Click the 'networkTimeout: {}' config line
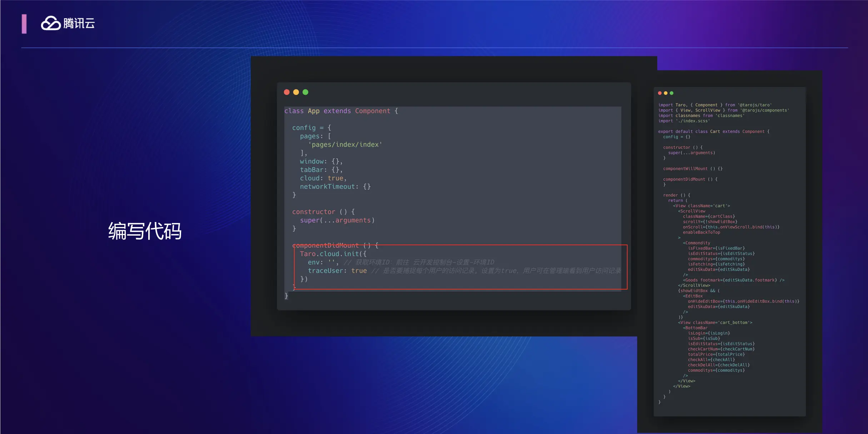868x434 pixels. [x=335, y=187]
